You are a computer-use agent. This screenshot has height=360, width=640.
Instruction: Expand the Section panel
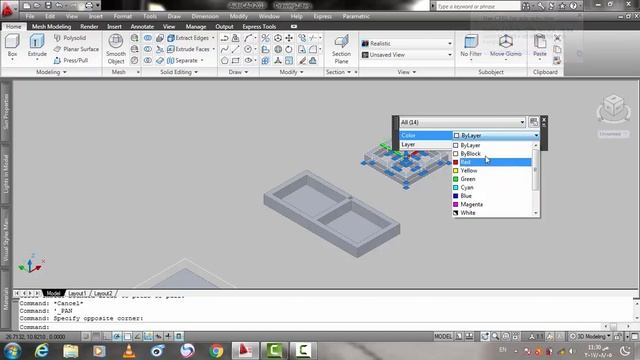coord(339,72)
